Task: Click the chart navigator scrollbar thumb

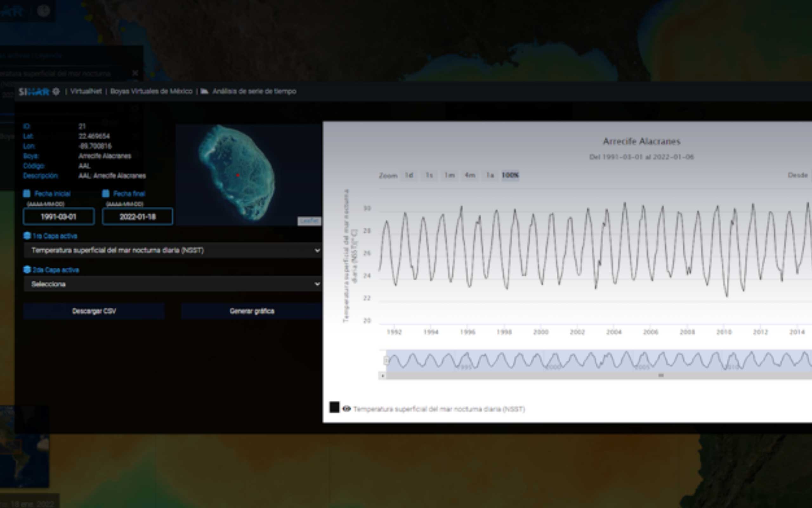Action: point(661,375)
